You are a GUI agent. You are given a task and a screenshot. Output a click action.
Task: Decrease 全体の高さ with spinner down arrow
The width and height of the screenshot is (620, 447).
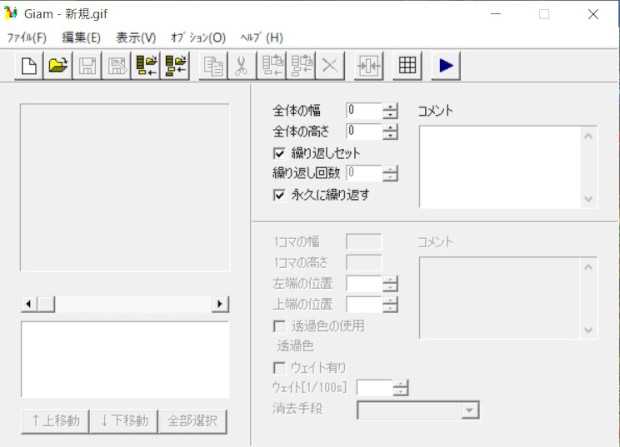coord(390,136)
